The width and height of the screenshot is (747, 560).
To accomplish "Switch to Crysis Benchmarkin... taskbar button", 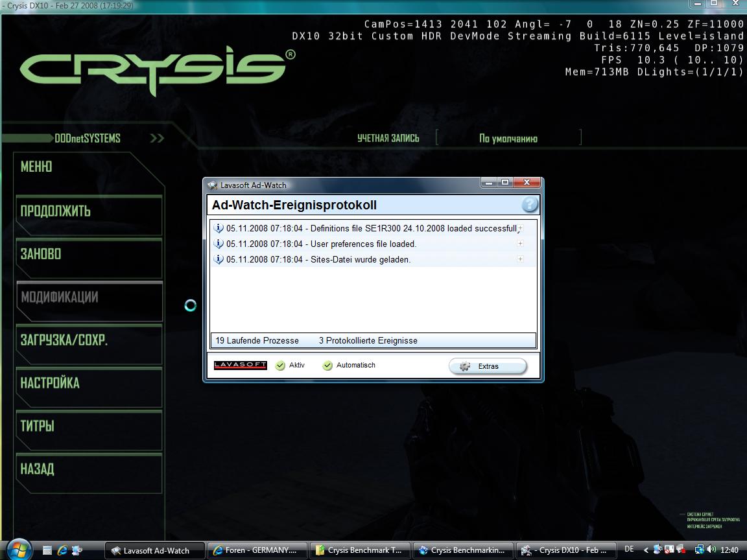I will click(464, 550).
